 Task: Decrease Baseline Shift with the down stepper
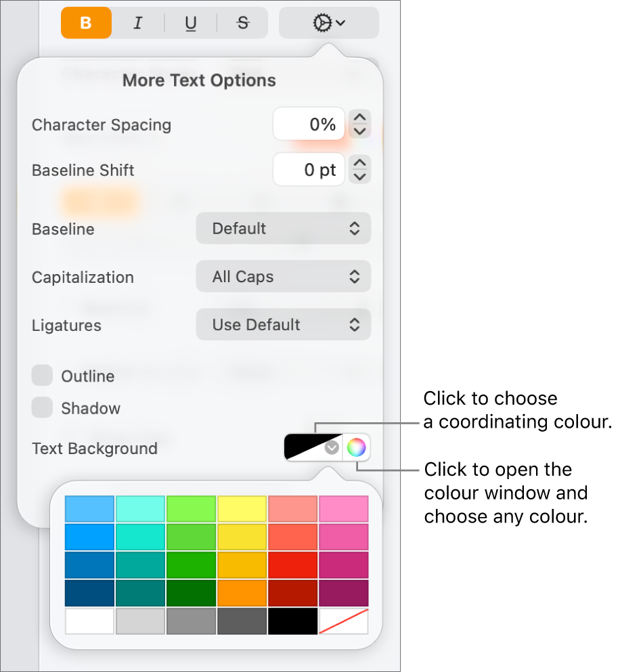359,175
